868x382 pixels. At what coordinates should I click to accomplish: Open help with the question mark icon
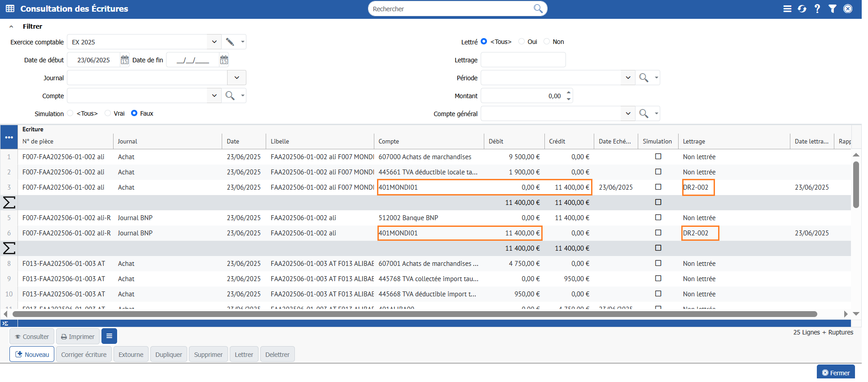click(x=817, y=9)
